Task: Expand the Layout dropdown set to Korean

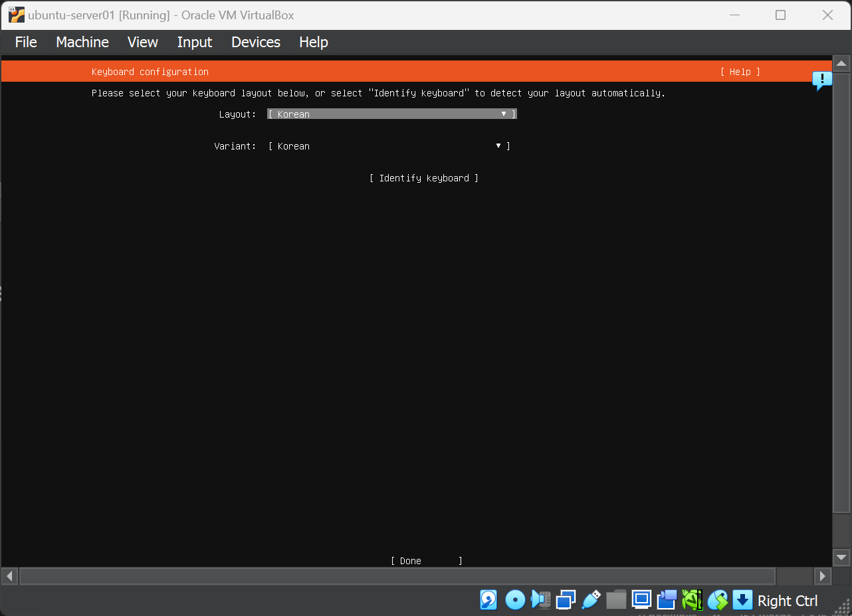Action: (x=391, y=114)
